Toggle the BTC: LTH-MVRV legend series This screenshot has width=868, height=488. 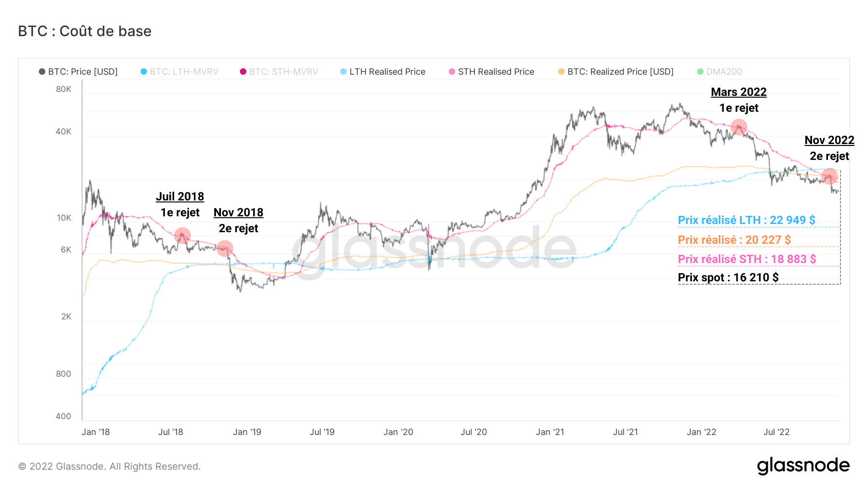179,72
